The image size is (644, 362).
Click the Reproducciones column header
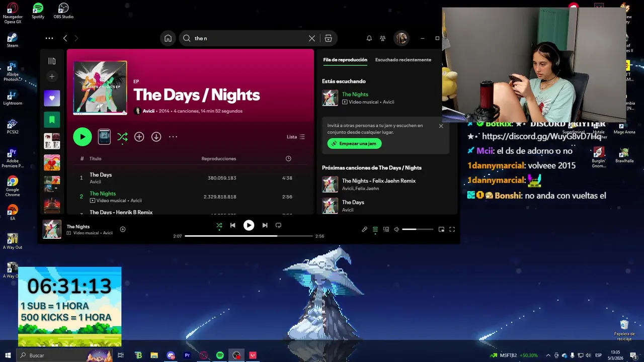(x=218, y=158)
